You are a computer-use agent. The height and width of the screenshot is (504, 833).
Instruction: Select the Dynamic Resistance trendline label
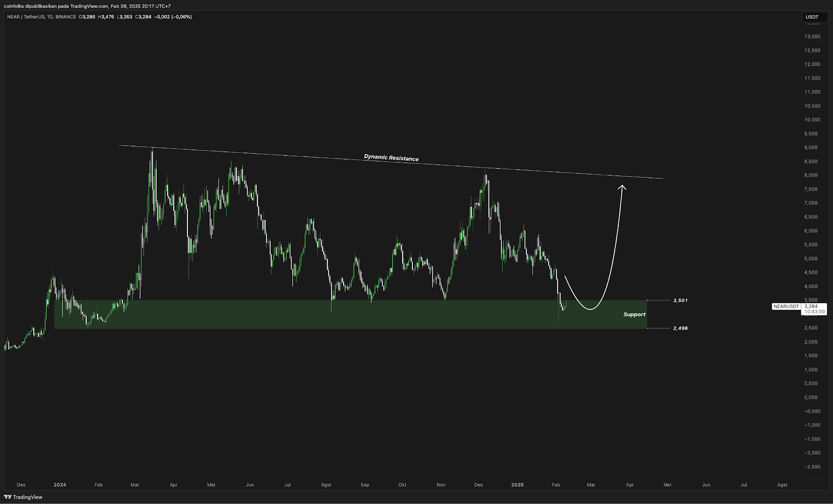pyautogui.click(x=391, y=158)
